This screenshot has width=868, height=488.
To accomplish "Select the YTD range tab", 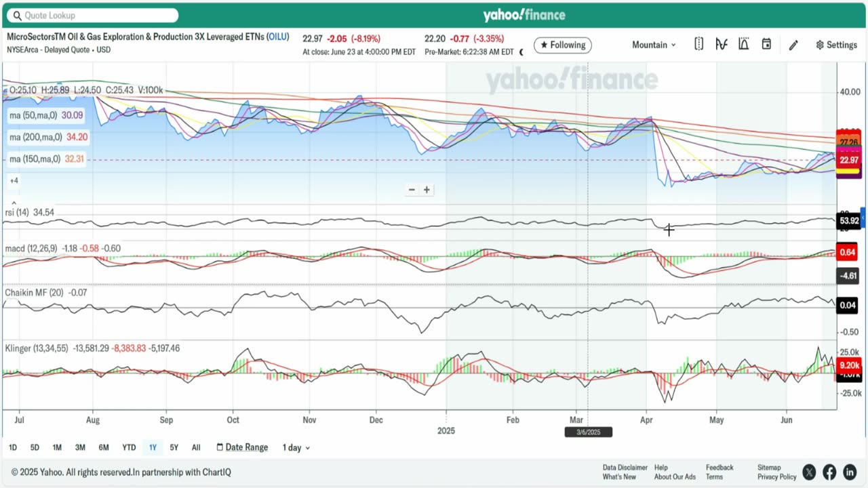I will coord(129,447).
